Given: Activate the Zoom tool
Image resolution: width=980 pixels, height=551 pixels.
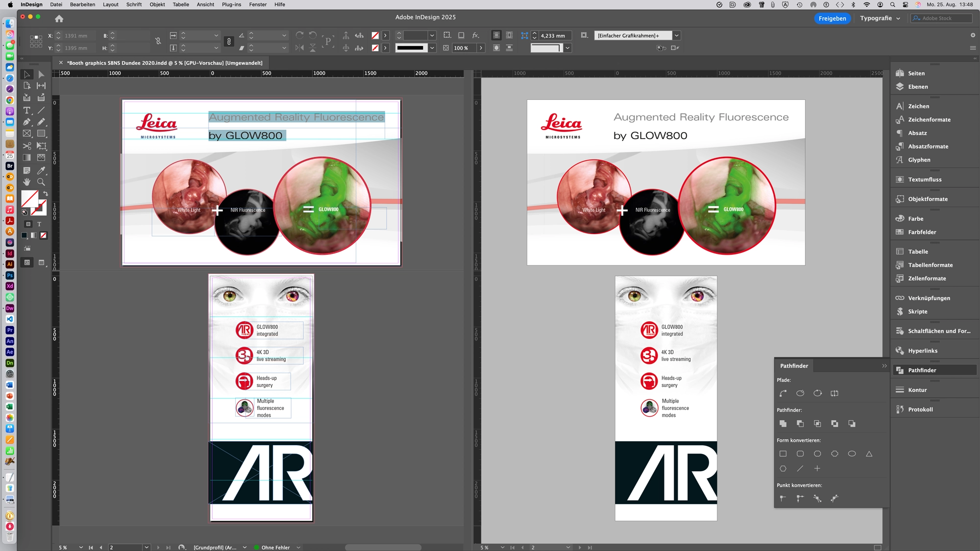Looking at the screenshot, I should [41, 181].
